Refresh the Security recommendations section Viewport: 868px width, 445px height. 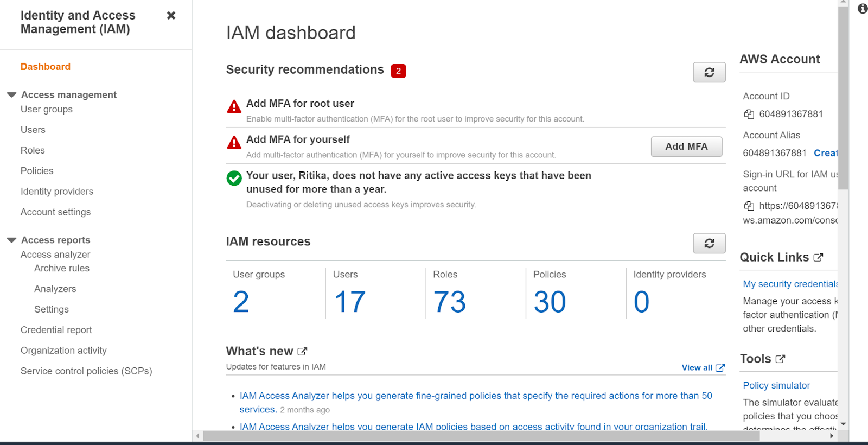click(x=709, y=73)
